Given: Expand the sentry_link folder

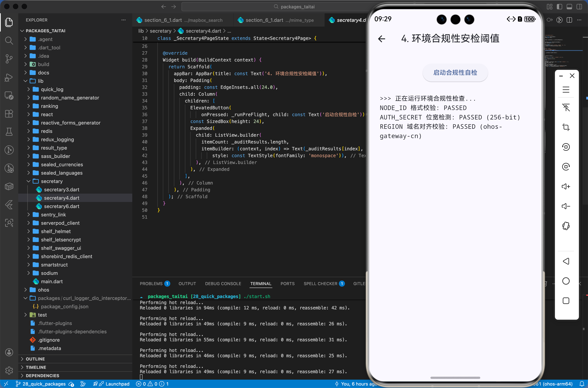Looking at the screenshot, I should pos(53,215).
